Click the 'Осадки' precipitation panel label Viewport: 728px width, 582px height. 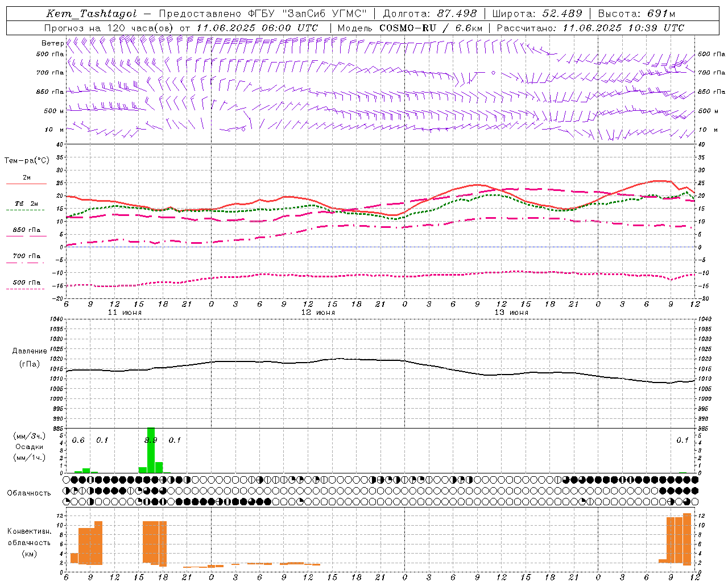29,447
